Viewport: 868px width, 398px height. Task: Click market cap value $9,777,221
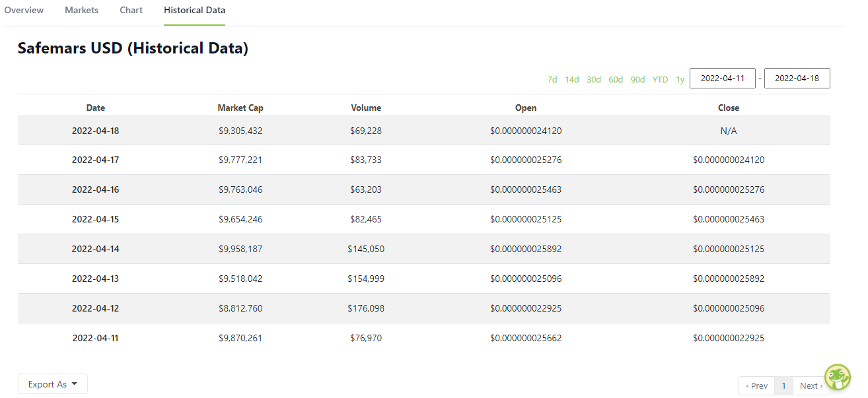[240, 160]
